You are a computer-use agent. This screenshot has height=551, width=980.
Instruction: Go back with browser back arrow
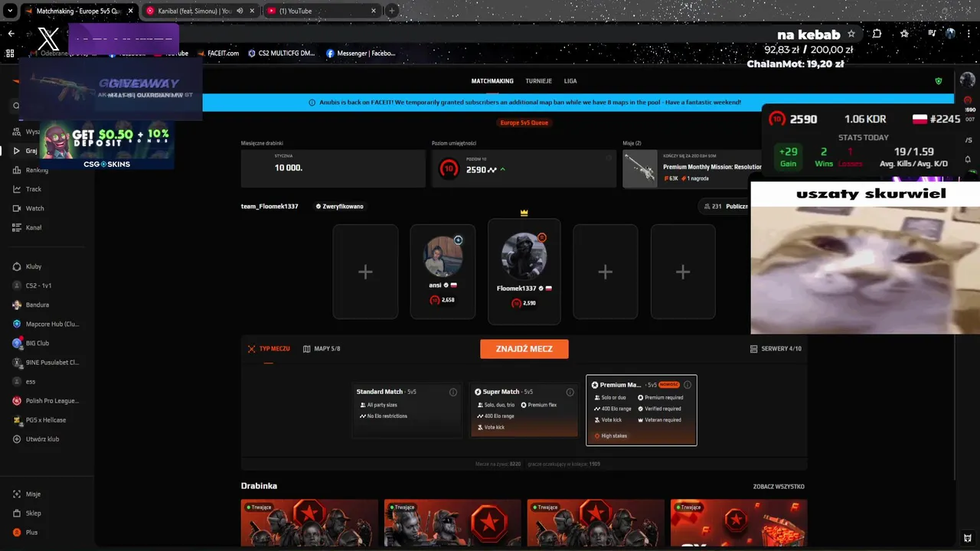pyautogui.click(x=11, y=34)
